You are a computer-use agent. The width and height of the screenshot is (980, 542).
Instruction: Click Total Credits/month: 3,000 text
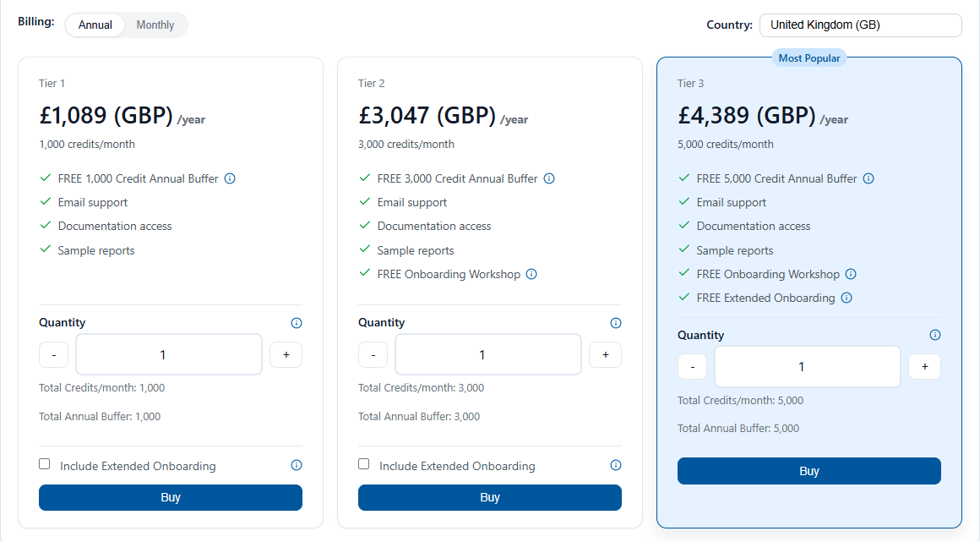coord(422,387)
